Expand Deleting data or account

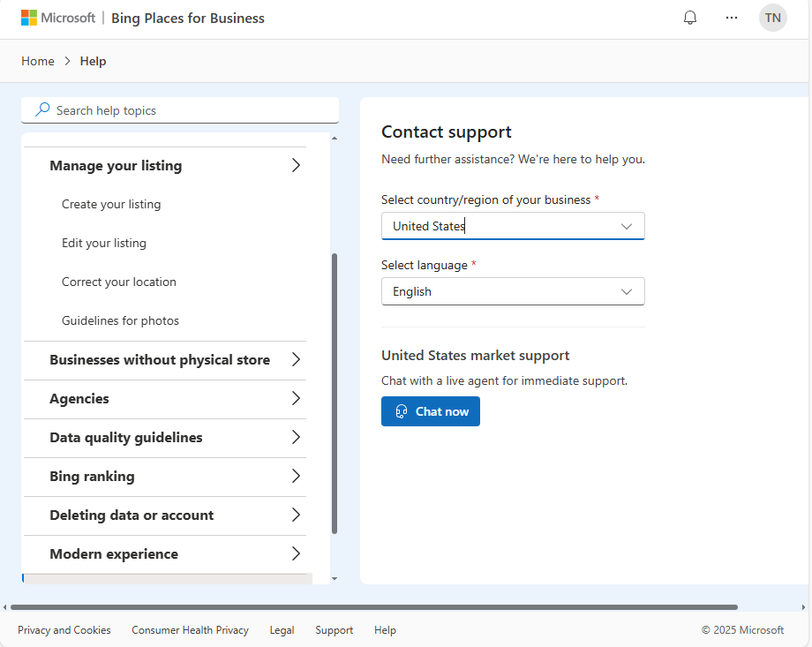[x=296, y=515]
